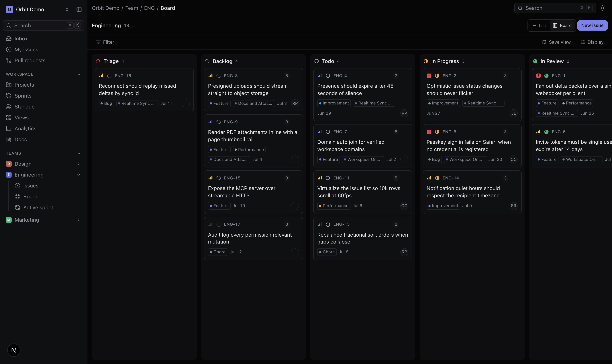Viewport: 612px width, 364px height.
Task: Collapse the Engineering team
Action: [79, 175]
